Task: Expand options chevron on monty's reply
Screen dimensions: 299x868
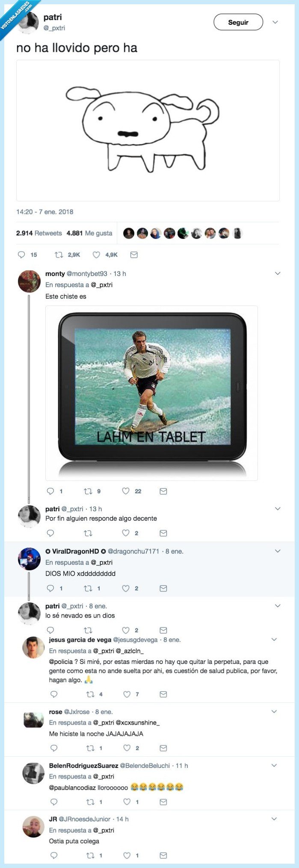Action: [x=277, y=273]
